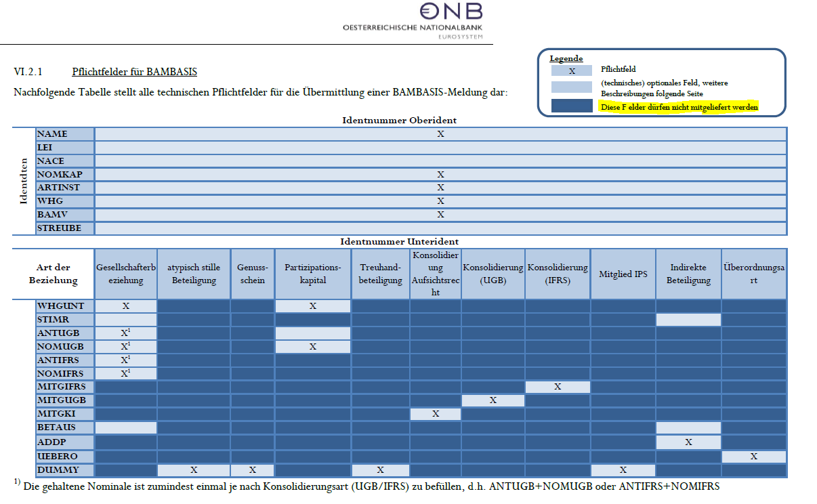Screen dimensions: 817x504
Task: Click the Pflichtfeld legend swatch marked X
Action: point(571,70)
